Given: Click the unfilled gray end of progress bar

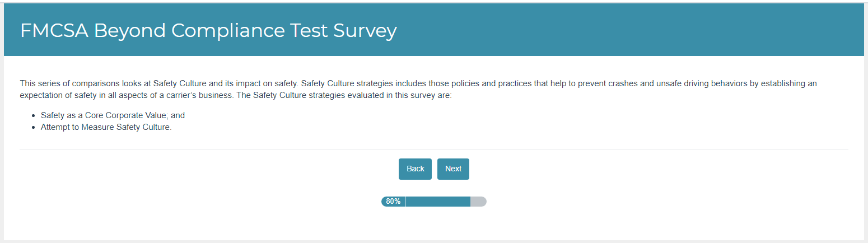Looking at the screenshot, I should (x=478, y=202).
